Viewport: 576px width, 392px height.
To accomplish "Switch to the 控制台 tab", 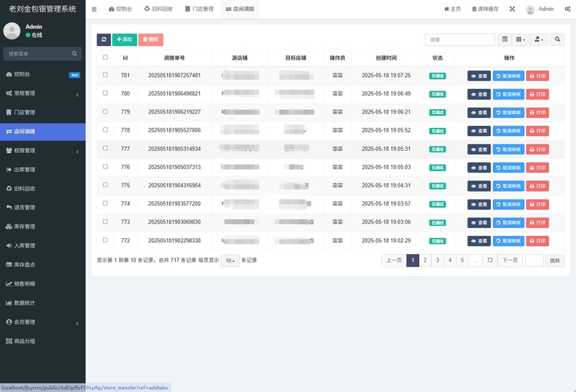I will coord(120,9).
